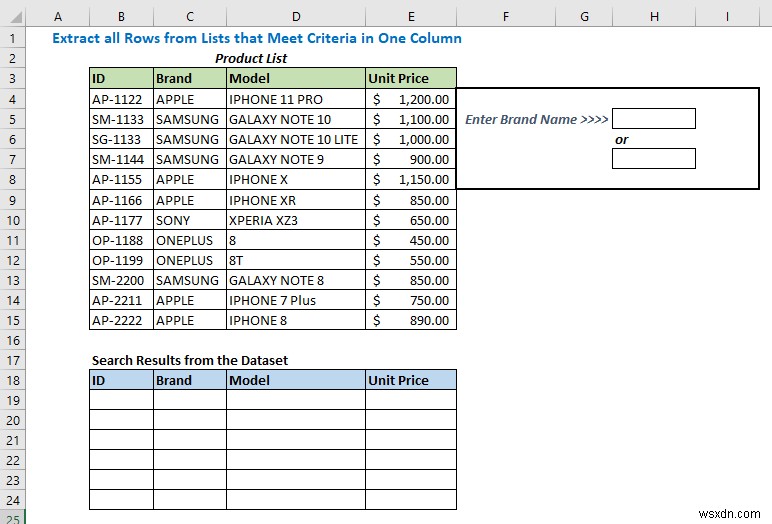The image size is (772, 524).
Task: Select row 24 header
Action: pyautogui.click(x=13, y=500)
